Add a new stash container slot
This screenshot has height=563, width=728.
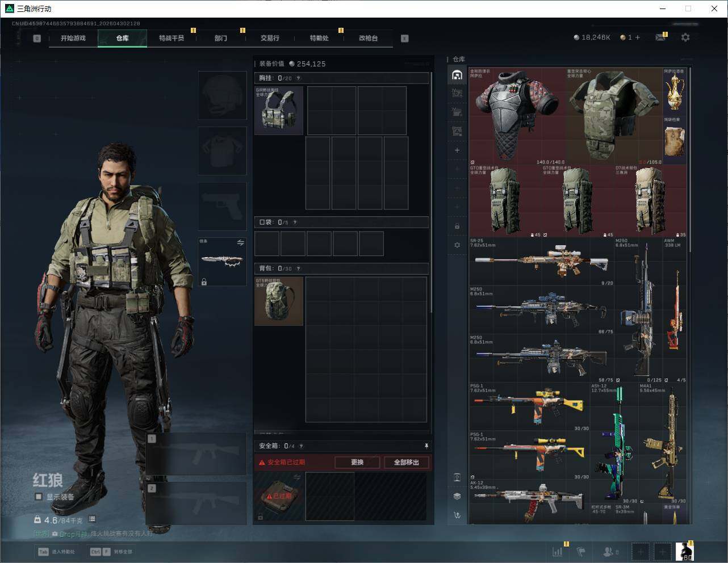click(x=457, y=150)
